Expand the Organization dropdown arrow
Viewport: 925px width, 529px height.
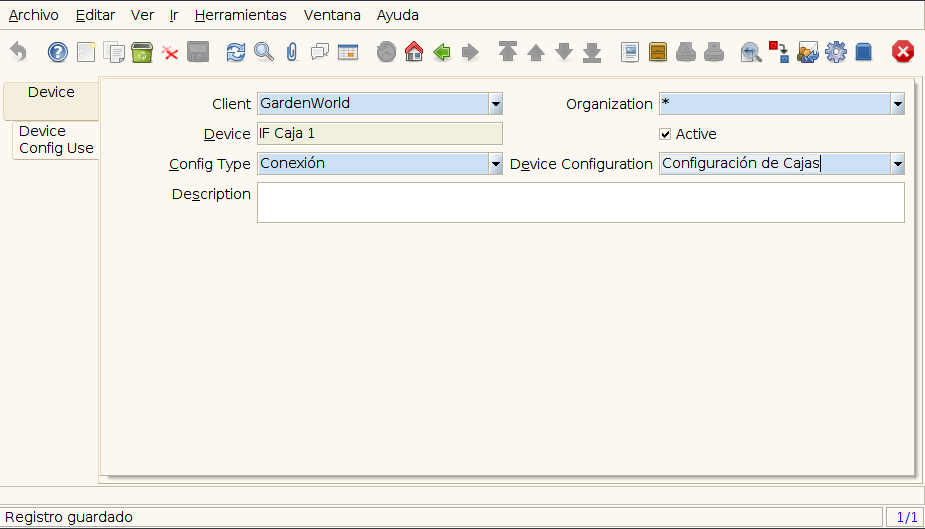897,104
